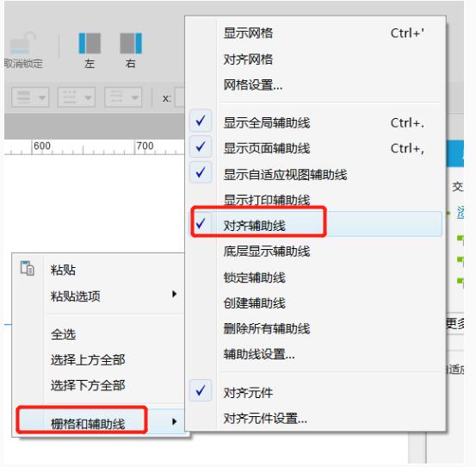476x467 pixels.
Task: Select the left (左) panel toggle icon
Action: click(x=90, y=43)
